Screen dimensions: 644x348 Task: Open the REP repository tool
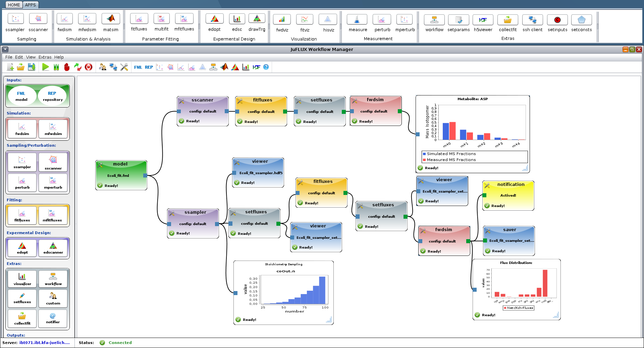(x=52, y=96)
